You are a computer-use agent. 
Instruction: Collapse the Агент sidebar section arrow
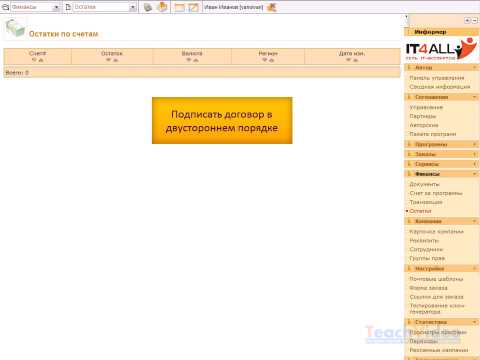[475, 68]
